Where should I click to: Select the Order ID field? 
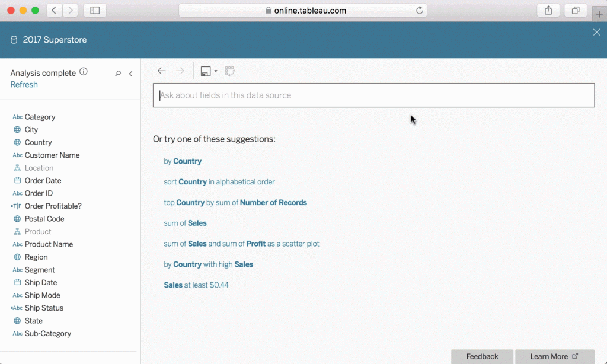(39, 194)
